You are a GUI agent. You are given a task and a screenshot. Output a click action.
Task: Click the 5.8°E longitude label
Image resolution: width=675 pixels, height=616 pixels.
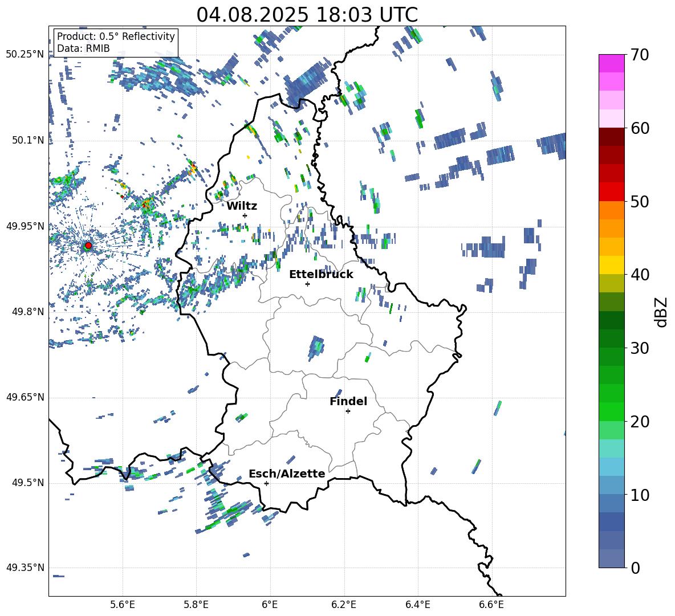(x=196, y=605)
